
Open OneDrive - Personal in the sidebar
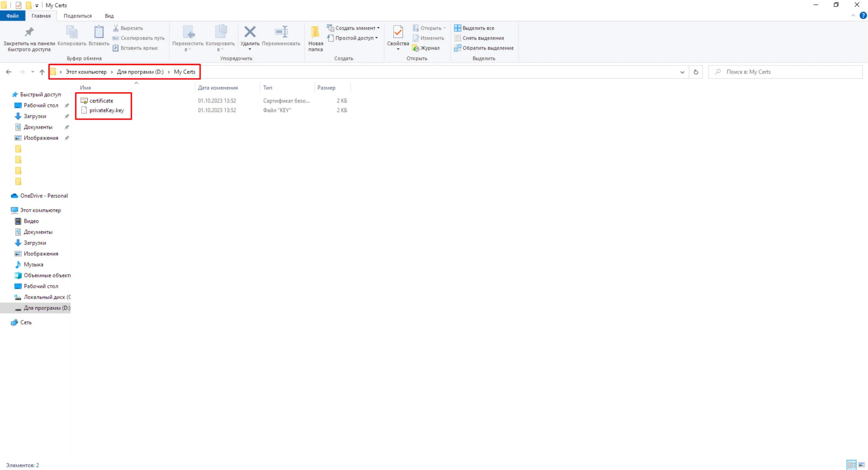click(x=39, y=196)
